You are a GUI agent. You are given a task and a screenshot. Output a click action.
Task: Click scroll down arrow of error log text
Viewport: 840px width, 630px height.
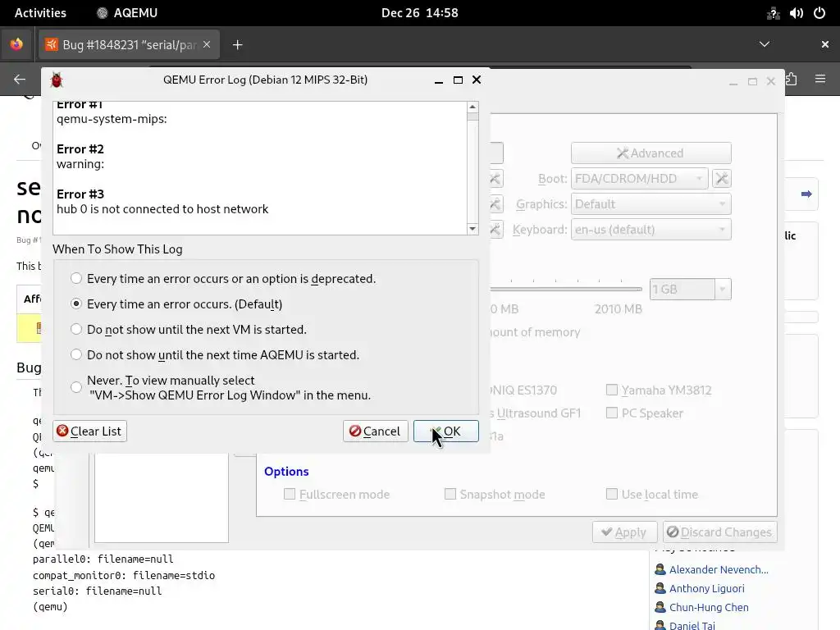pos(472,229)
